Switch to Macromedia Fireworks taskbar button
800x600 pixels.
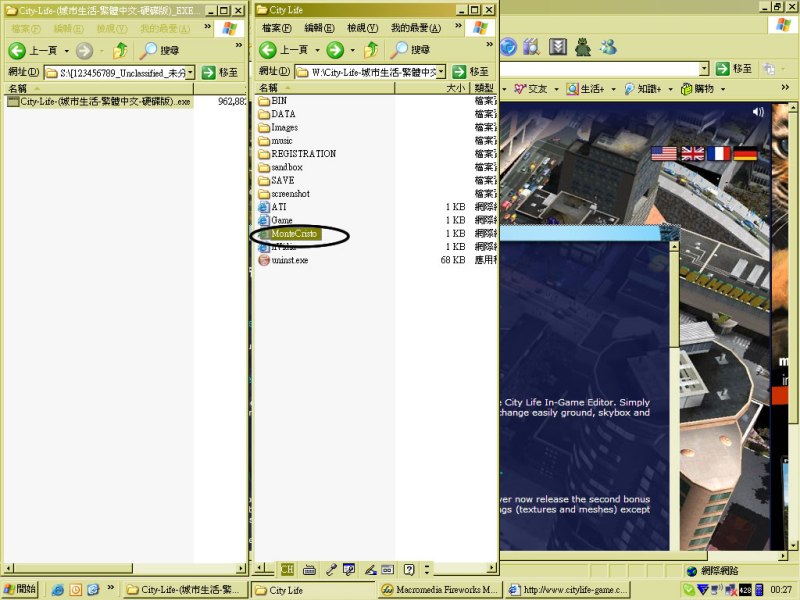(440, 590)
